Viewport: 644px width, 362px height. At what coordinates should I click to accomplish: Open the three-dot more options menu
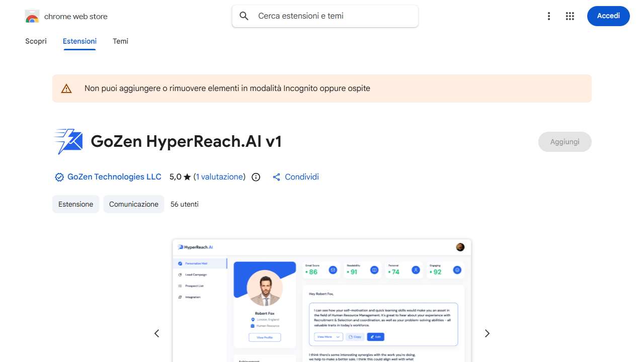(x=549, y=16)
